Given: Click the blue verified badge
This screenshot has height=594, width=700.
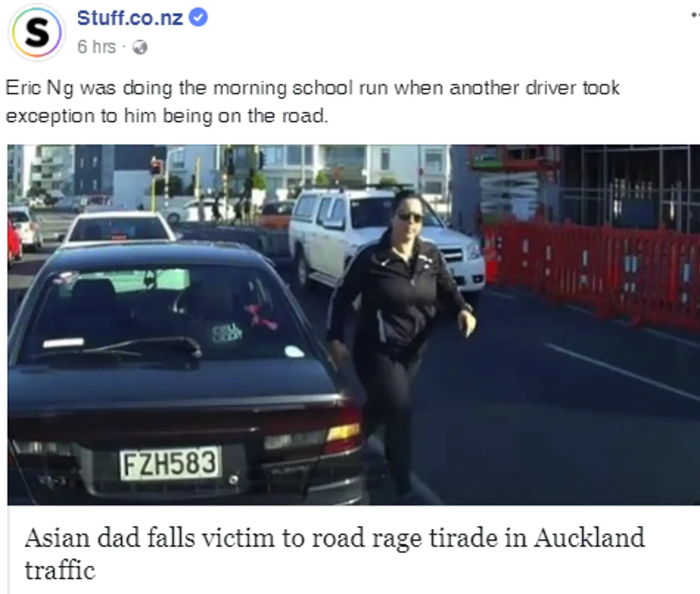Looking at the screenshot, I should coord(198,18).
